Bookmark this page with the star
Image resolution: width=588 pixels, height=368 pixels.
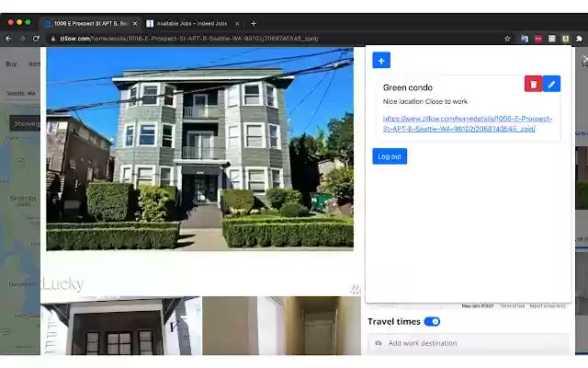pyautogui.click(x=507, y=39)
